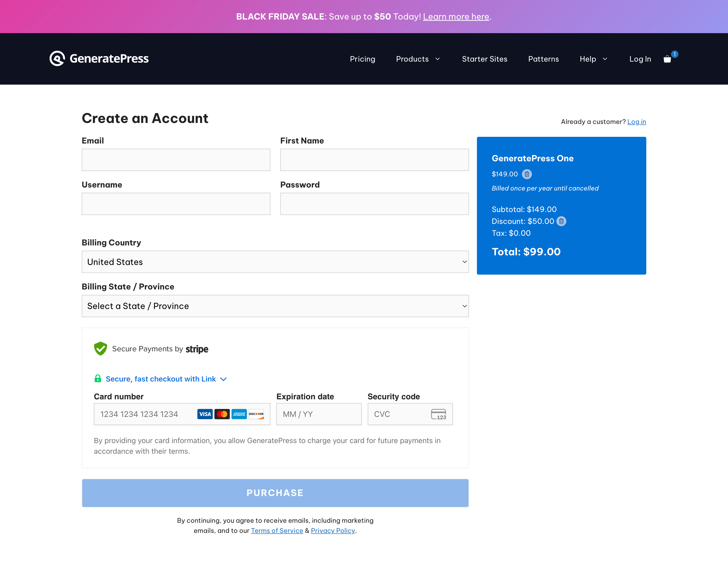This screenshot has width=728, height=571.
Task: Click the green lock icon near Link checkout
Action: 98,379
